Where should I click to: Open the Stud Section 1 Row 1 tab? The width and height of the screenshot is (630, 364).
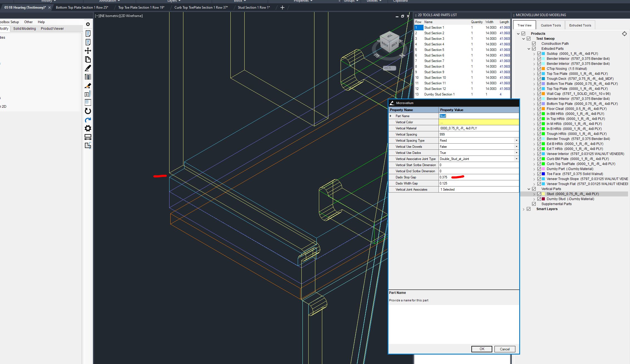pyautogui.click(x=254, y=8)
